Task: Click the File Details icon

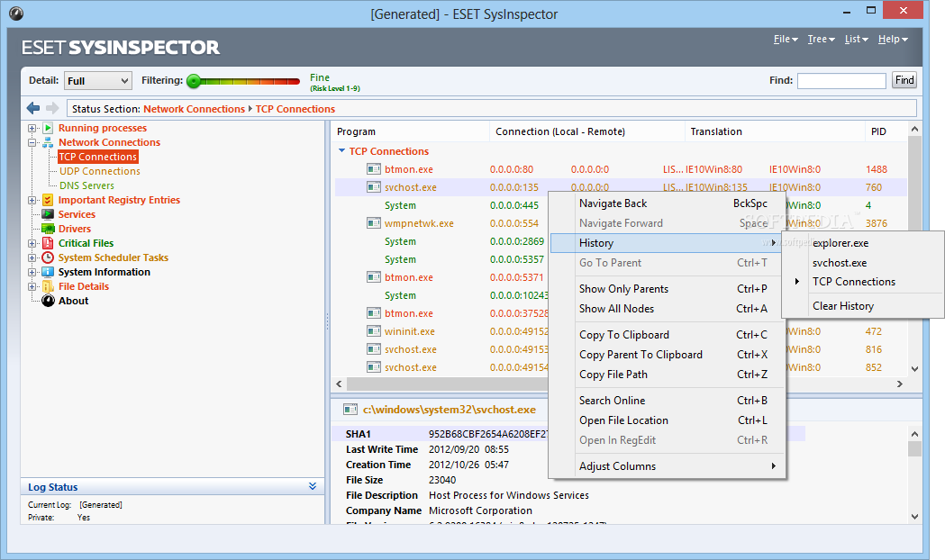Action: pyautogui.click(x=48, y=286)
